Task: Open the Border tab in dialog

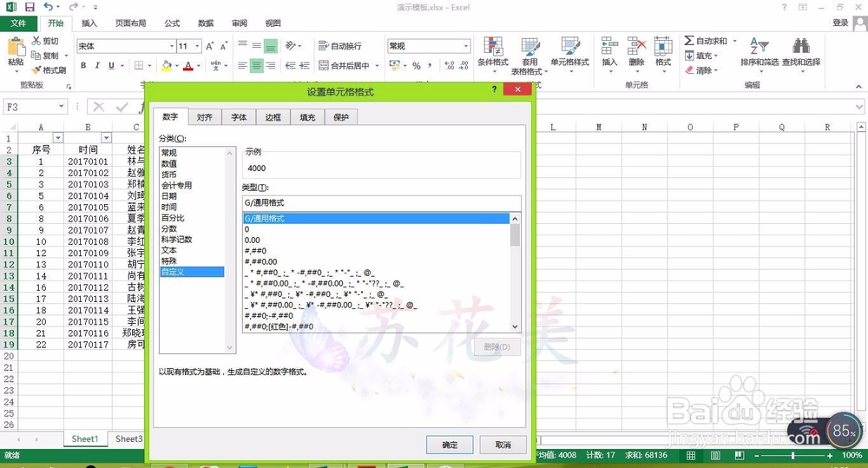Action: (273, 117)
